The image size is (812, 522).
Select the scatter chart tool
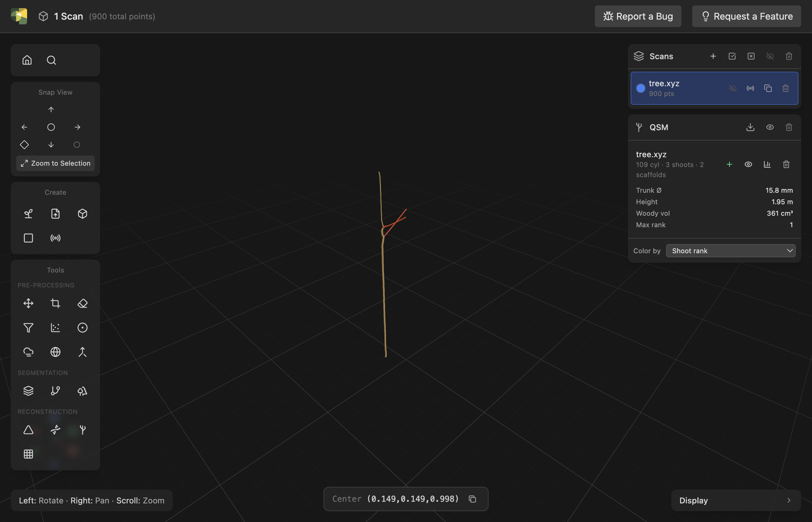pos(55,328)
